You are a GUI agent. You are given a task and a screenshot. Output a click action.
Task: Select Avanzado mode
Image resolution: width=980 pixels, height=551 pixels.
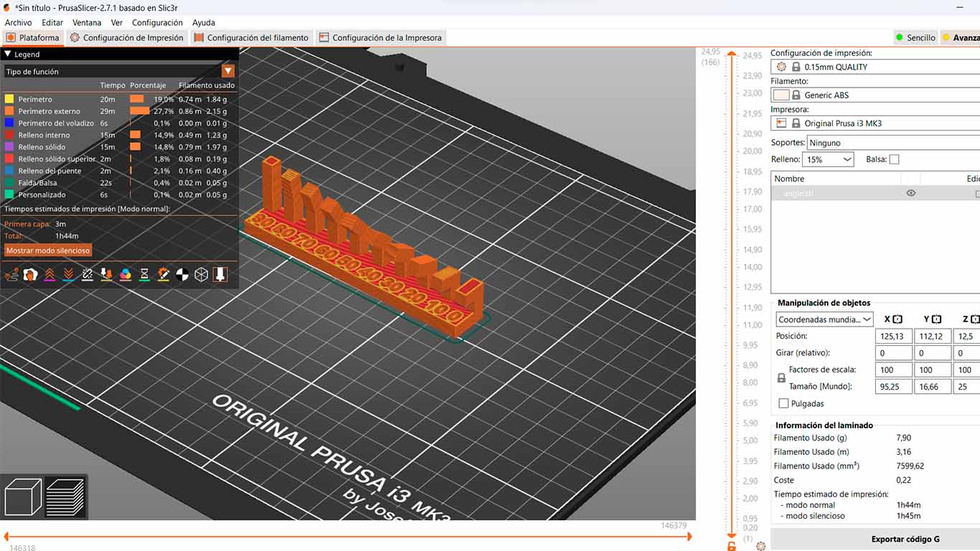point(961,37)
